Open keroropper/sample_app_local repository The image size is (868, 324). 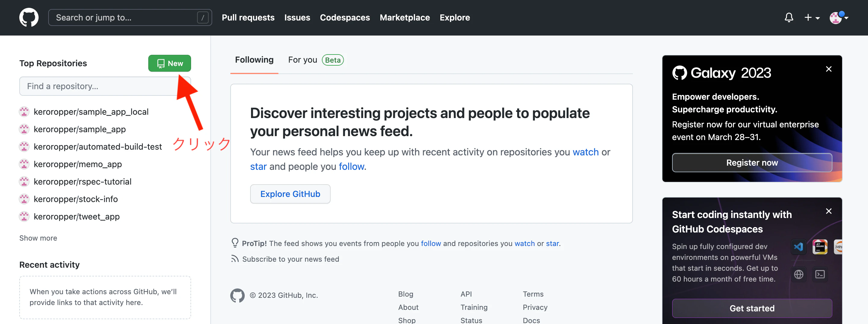(91, 112)
